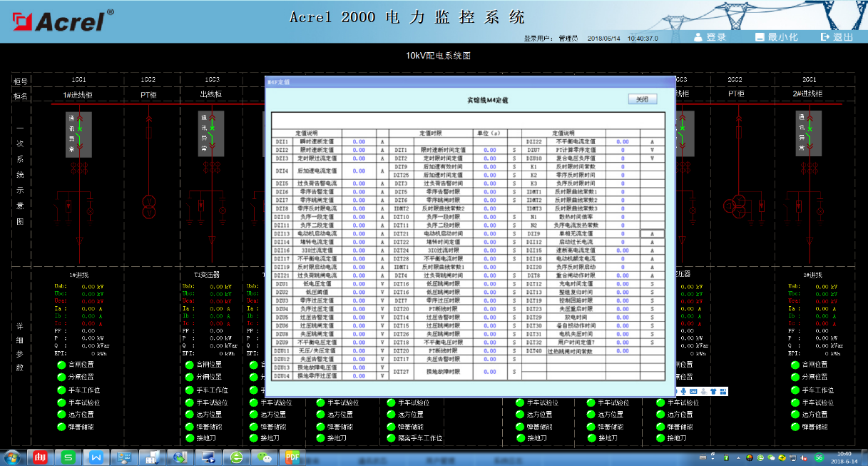Click the 远方位置 indicator light under 2#进线
Screen dimensions: 868x466
click(795, 414)
